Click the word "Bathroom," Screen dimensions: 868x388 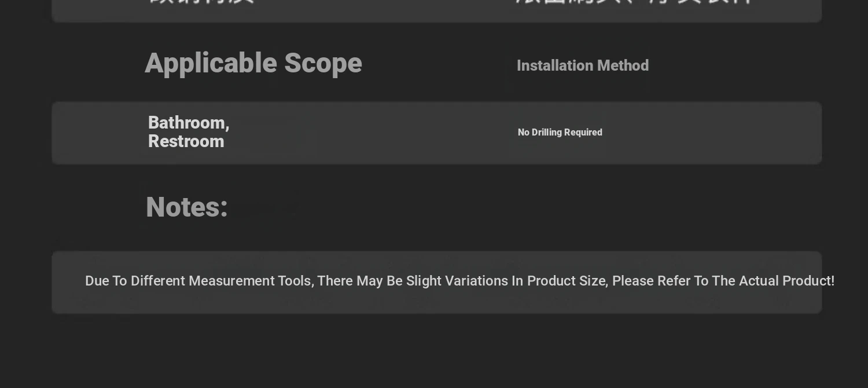pyautogui.click(x=189, y=123)
